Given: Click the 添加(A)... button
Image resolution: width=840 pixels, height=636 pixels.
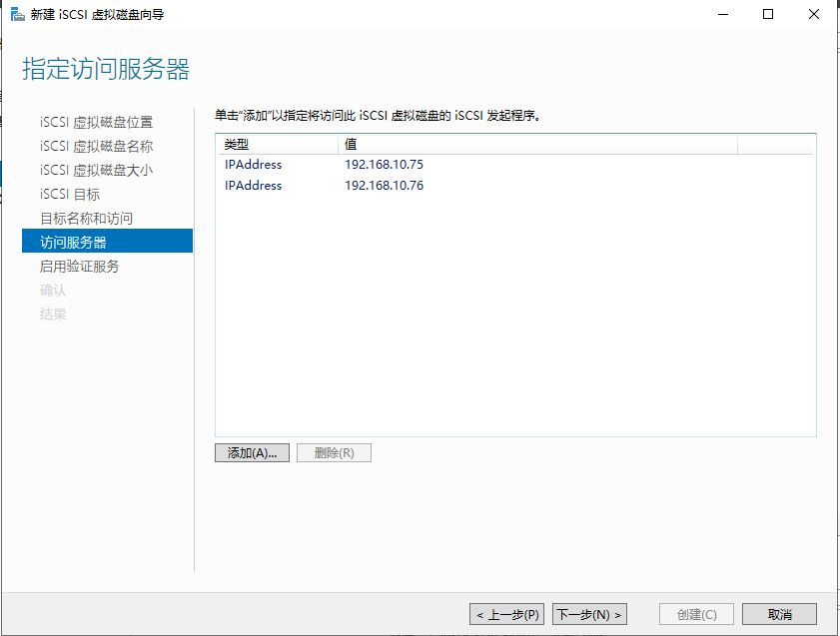Looking at the screenshot, I should [x=252, y=453].
